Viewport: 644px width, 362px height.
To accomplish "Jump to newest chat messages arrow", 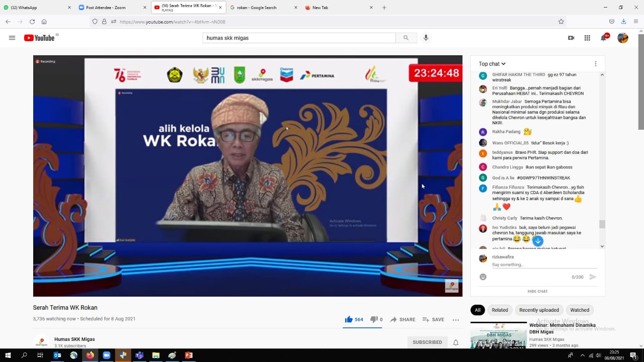I will point(538,240).
